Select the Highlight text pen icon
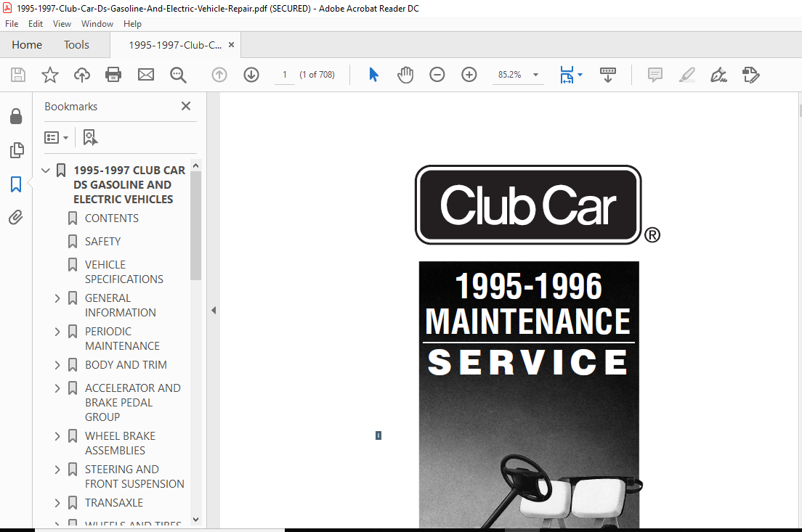 coord(687,75)
